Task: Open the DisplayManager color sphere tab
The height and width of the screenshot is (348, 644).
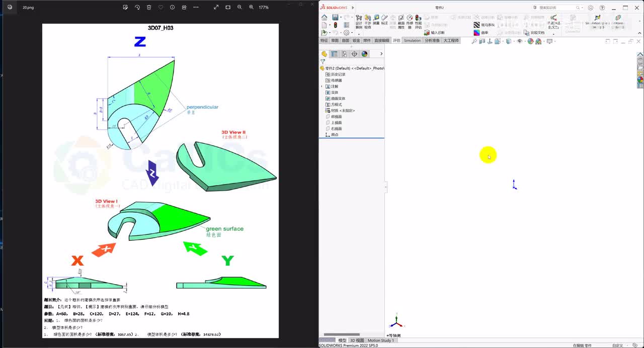Action: (364, 54)
